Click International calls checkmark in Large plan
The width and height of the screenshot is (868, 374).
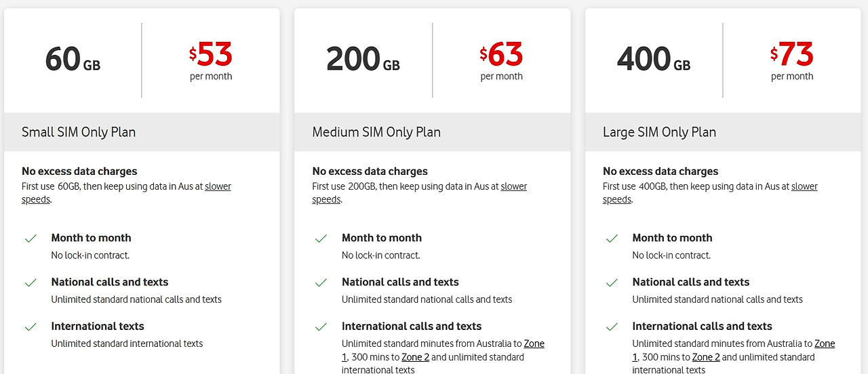click(612, 327)
